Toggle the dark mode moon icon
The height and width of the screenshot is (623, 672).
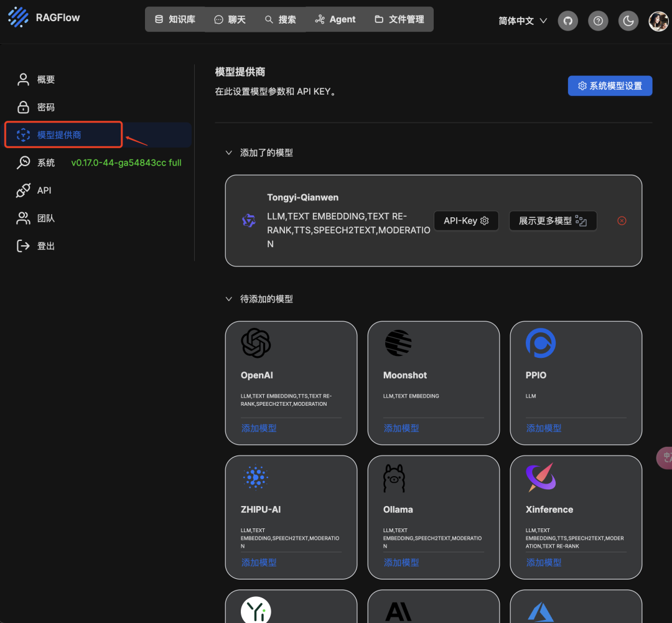point(628,21)
